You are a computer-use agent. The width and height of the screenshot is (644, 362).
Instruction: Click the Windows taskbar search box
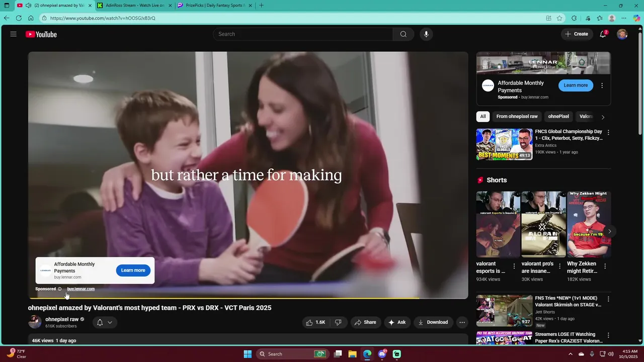pyautogui.click(x=292, y=354)
